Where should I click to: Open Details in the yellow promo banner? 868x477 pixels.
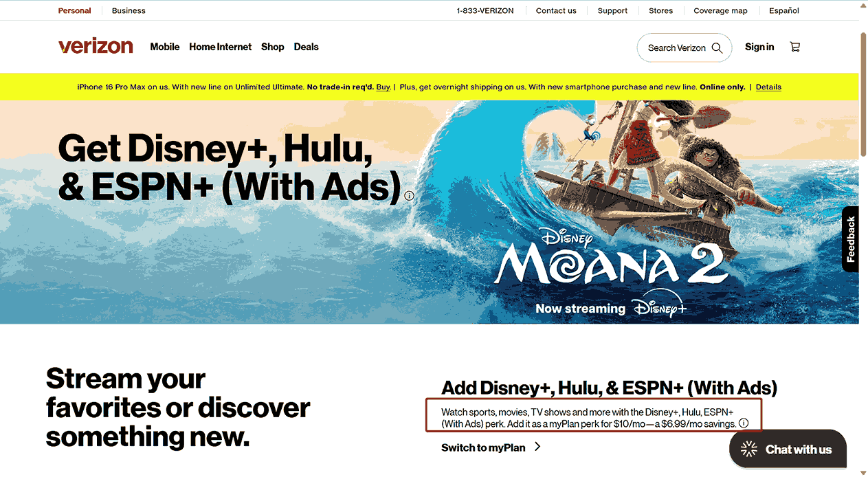768,87
